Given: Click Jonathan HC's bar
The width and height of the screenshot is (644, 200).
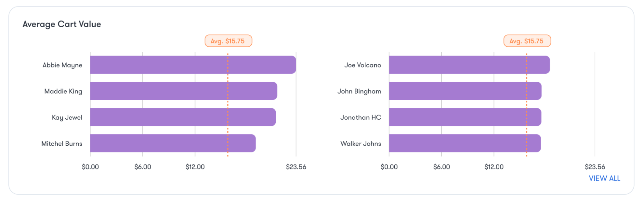Looking at the screenshot, I should click(x=465, y=117).
